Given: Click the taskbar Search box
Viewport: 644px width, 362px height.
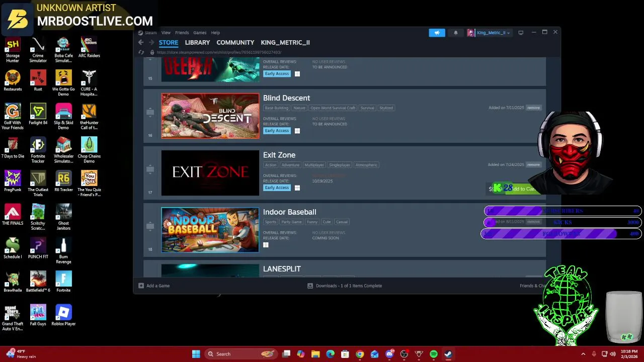Looking at the screenshot, I should [240, 354].
